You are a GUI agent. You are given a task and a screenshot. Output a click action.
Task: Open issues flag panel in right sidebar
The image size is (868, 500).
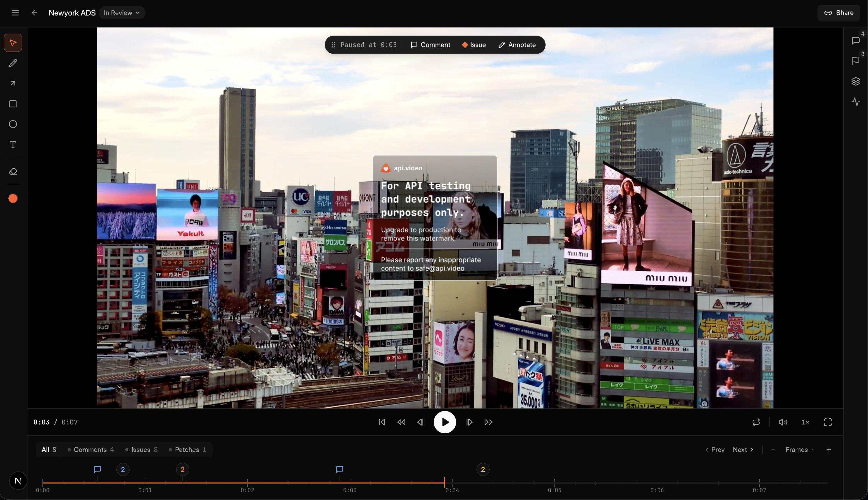pyautogui.click(x=856, y=61)
